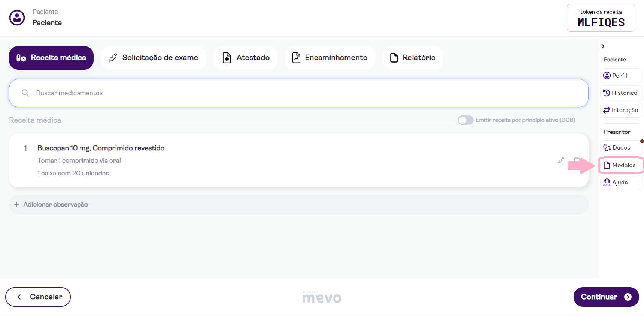
Task: Select the Relatório tab
Action: coord(413,58)
